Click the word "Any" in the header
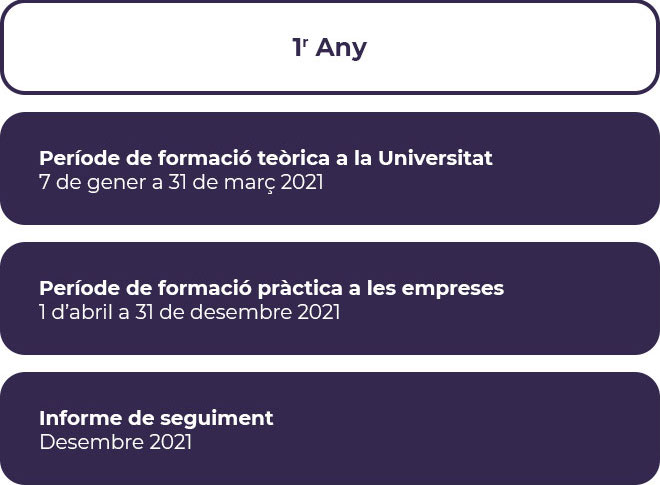This screenshot has width=660, height=485. [x=341, y=48]
